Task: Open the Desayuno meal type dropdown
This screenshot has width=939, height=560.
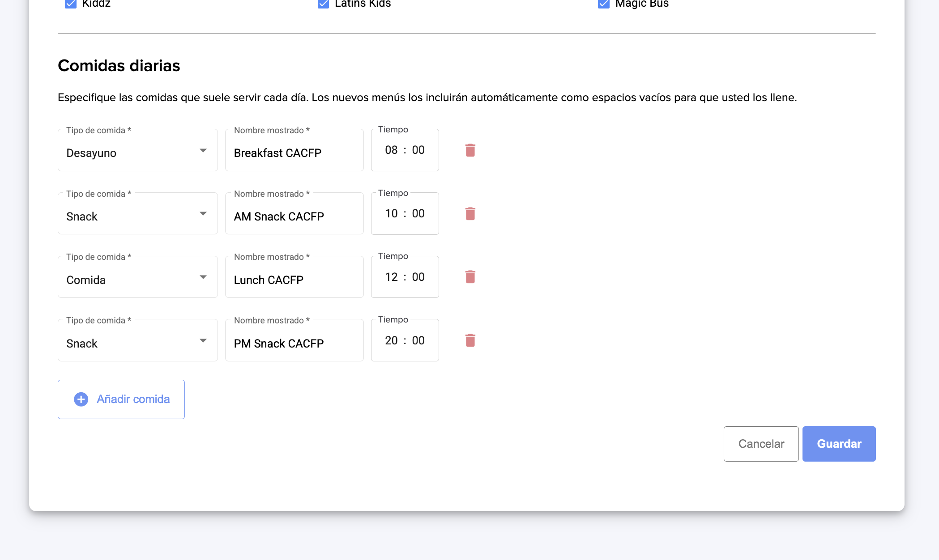Action: pos(137,151)
